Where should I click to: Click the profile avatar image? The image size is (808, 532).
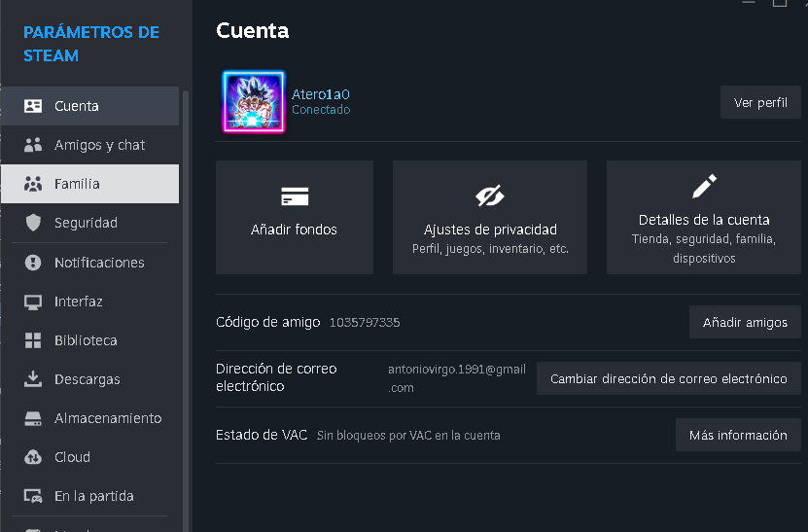pos(254,101)
